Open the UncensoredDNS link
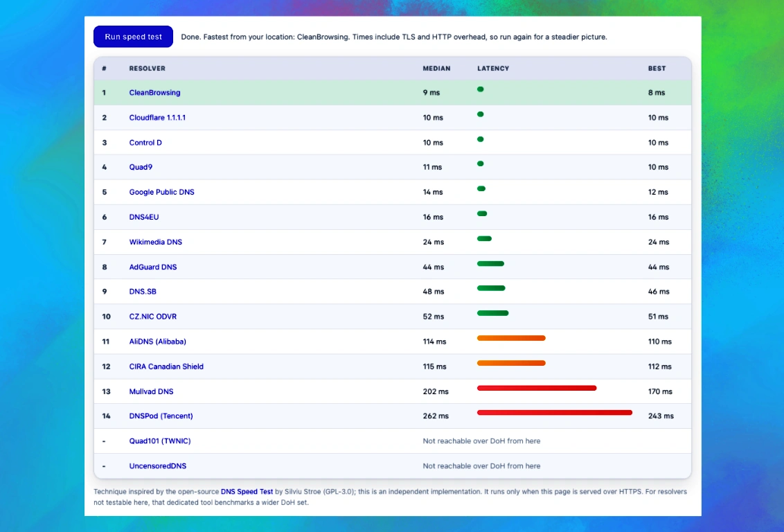The height and width of the screenshot is (532, 784). click(157, 466)
